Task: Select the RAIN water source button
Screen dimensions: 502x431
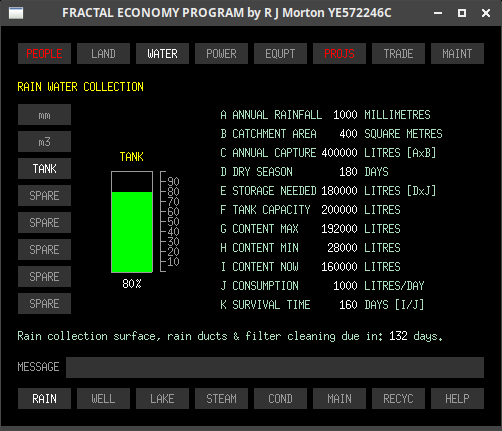Action: pos(44,399)
